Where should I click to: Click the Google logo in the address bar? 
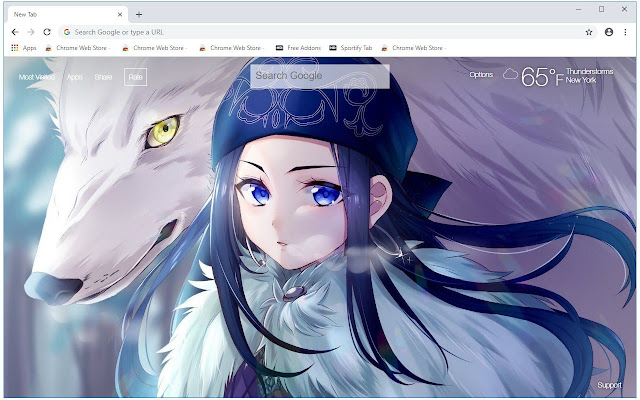67,32
